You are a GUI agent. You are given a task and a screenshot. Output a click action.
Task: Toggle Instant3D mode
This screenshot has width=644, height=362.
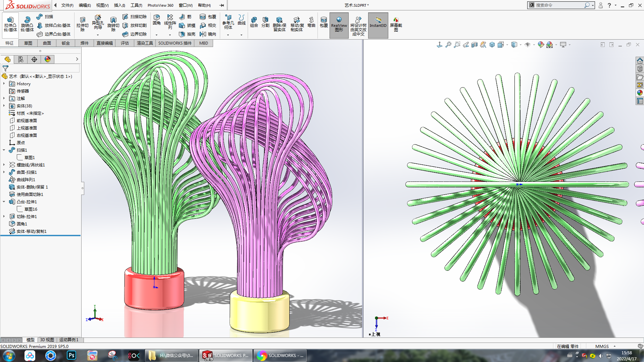click(x=378, y=25)
